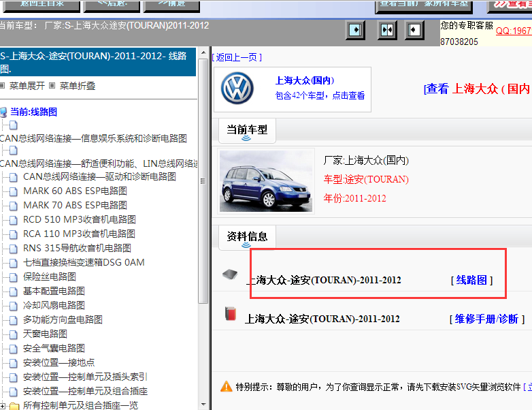532x410 pixels.
Task: Open MARK 70 ABS ESP电路图
Action: click(75, 205)
